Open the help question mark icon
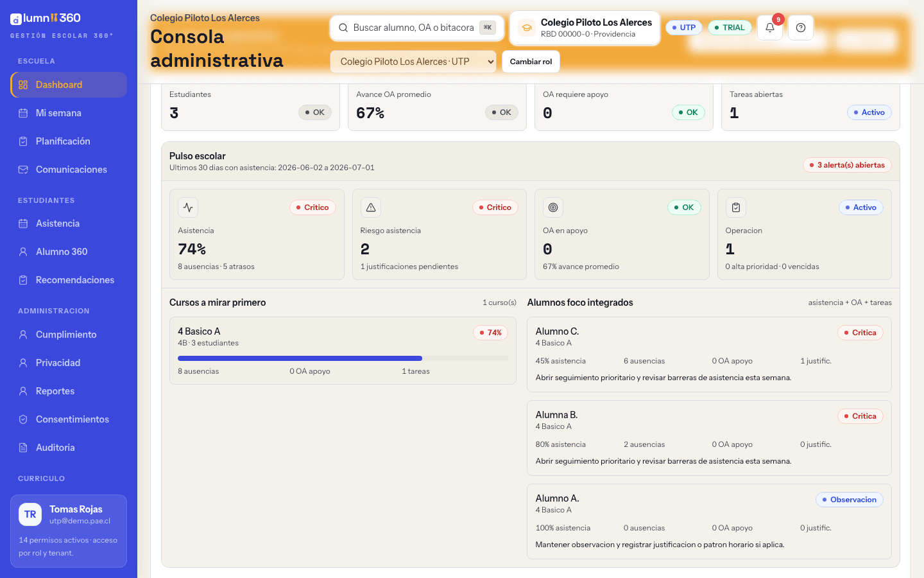The height and width of the screenshot is (578, 924). (801, 28)
